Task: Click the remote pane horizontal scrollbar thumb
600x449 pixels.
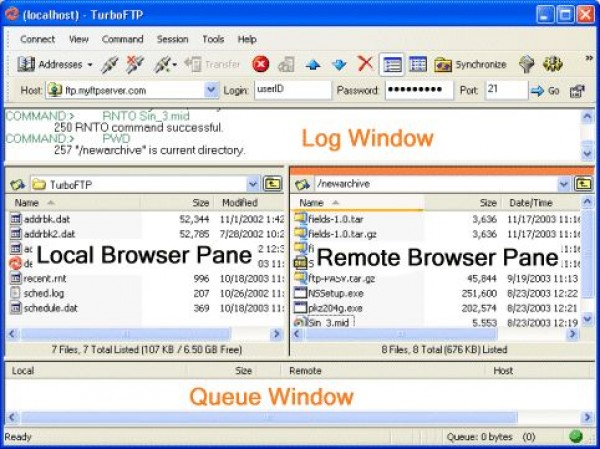Action: pyautogui.click(x=401, y=334)
